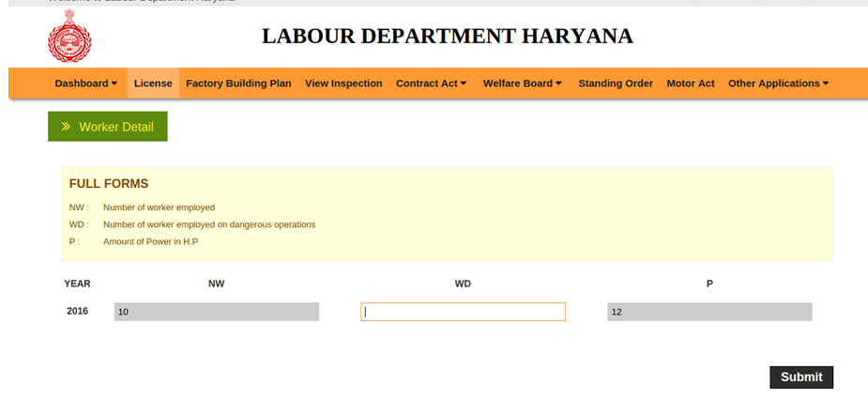Viewport: 868px width, 415px height.
Task: Click the YEAR column header
Action: click(77, 283)
